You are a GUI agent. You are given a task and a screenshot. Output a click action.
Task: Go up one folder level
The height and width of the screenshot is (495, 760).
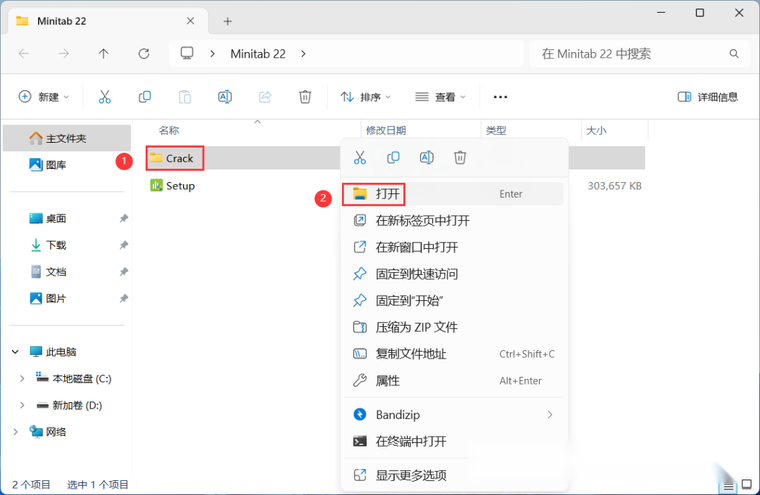tap(103, 54)
